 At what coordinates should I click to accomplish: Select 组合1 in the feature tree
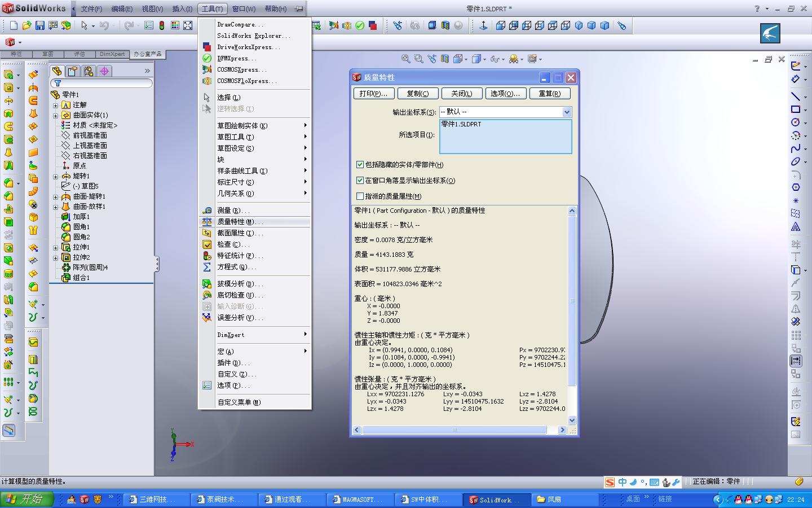point(81,278)
